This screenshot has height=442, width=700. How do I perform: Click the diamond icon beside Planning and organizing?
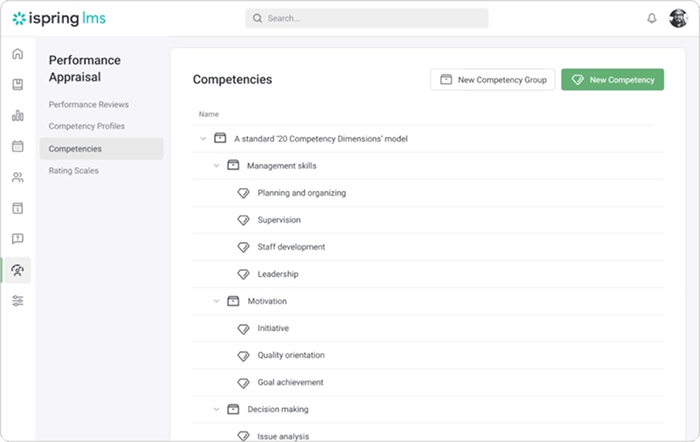pyautogui.click(x=243, y=193)
